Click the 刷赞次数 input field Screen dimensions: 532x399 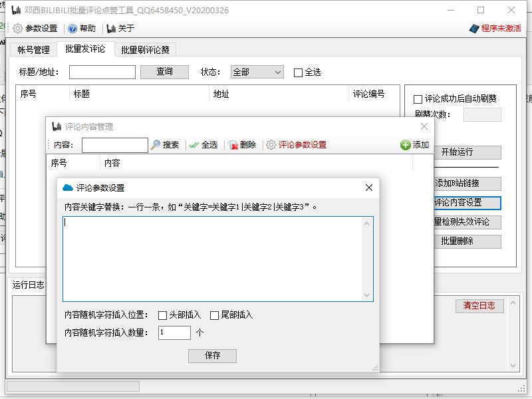tap(482, 114)
